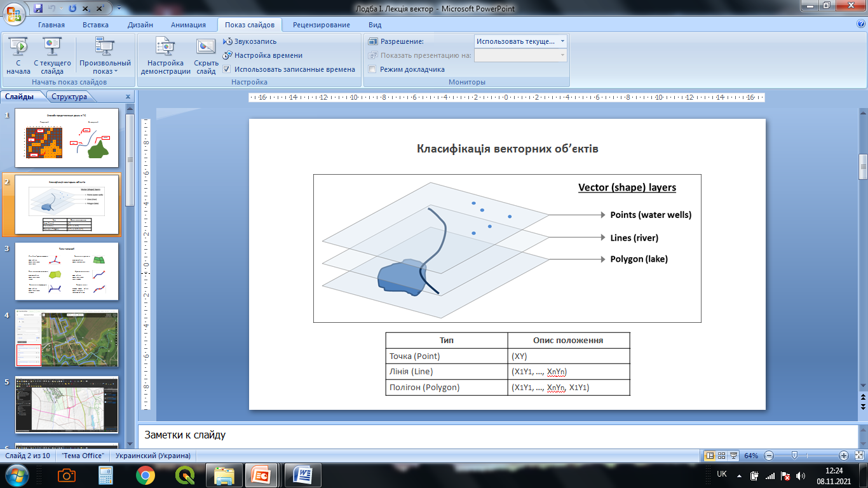The width and height of the screenshot is (868, 488).
Task: Click Настройка времени rehearse timings
Action: pos(262,55)
